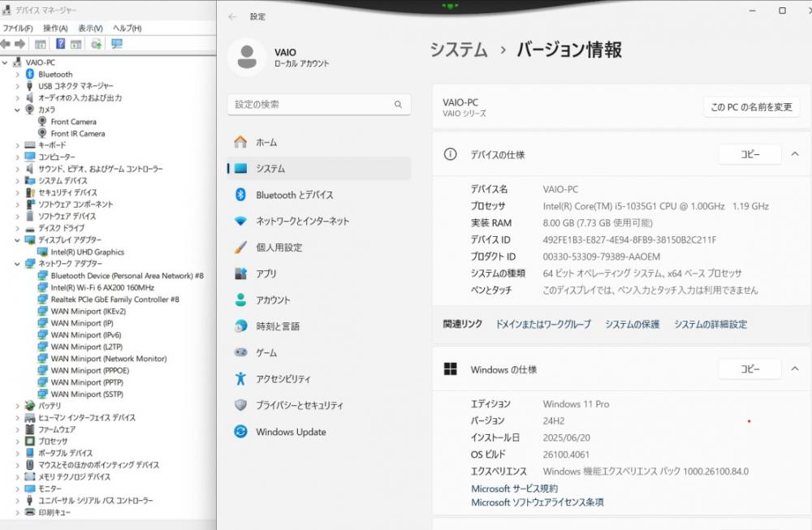Click the scan for hardware changes monitor icon
Image resolution: width=812 pixels, height=530 pixels.
117,44
